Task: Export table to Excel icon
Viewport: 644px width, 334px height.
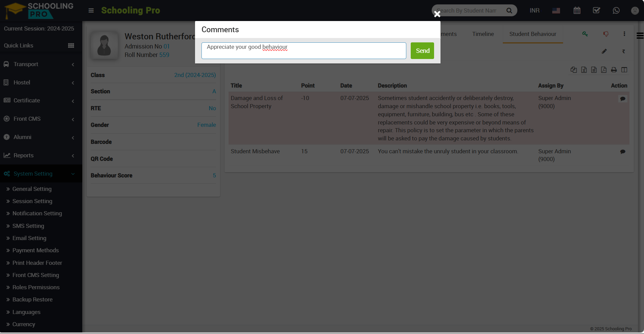Action: pyautogui.click(x=584, y=70)
